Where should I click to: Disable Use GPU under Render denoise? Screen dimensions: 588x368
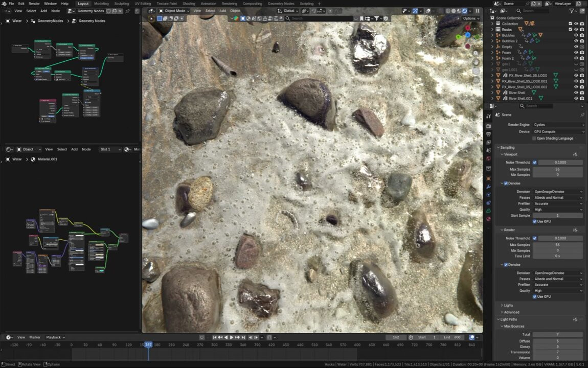click(534, 296)
